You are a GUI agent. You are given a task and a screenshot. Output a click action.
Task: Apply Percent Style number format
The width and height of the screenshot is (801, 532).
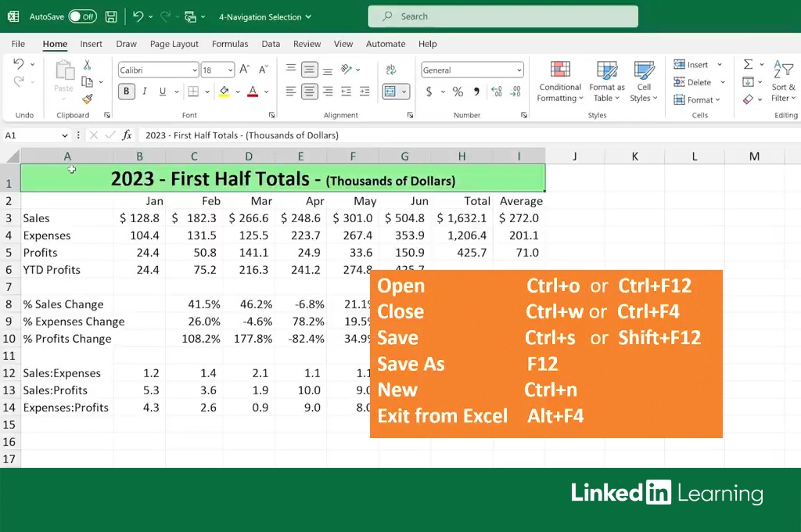[458, 92]
